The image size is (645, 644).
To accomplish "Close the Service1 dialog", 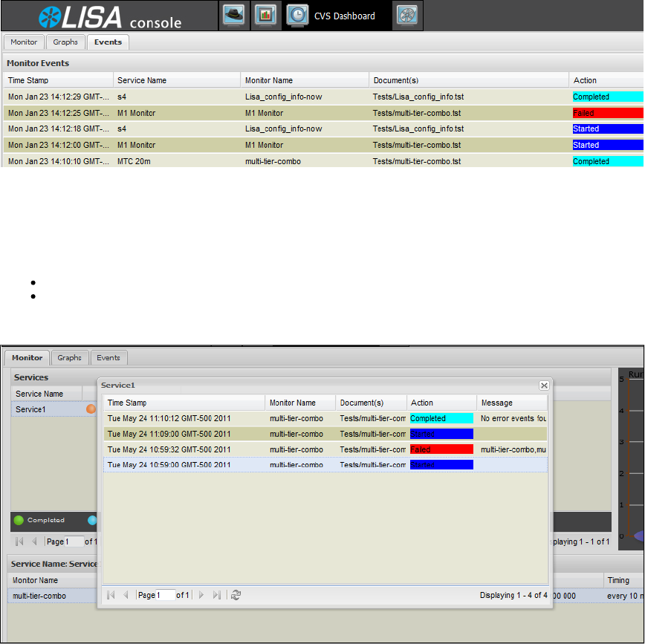I will click(544, 386).
